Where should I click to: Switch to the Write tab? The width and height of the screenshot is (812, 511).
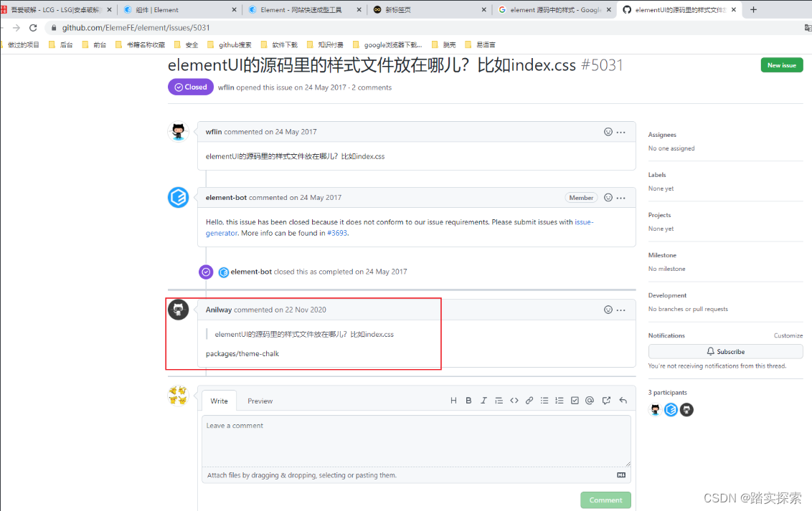click(219, 401)
